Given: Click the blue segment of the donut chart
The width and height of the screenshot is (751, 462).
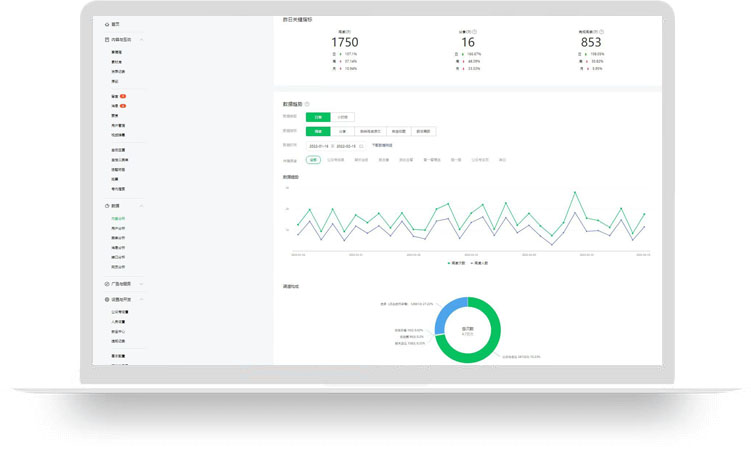Looking at the screenshot, I should (x=447, y=313).
